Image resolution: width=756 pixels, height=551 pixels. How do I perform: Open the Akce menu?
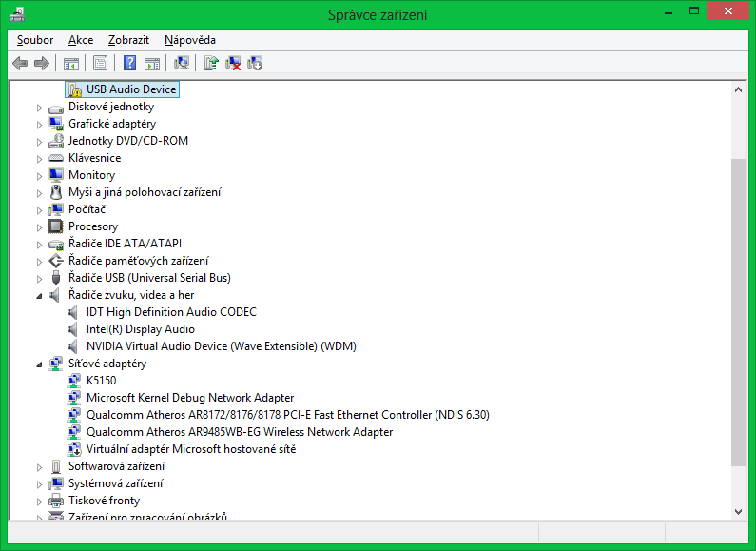point(81,40)
